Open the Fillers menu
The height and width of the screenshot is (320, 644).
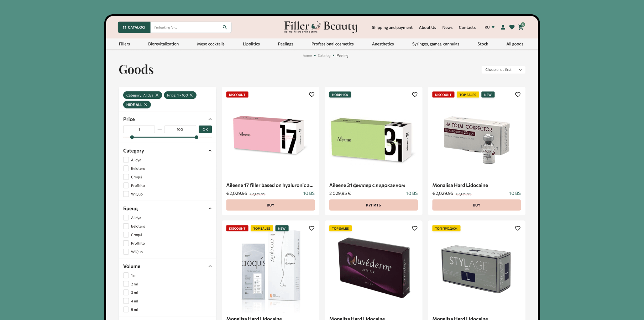pos(124,44)
